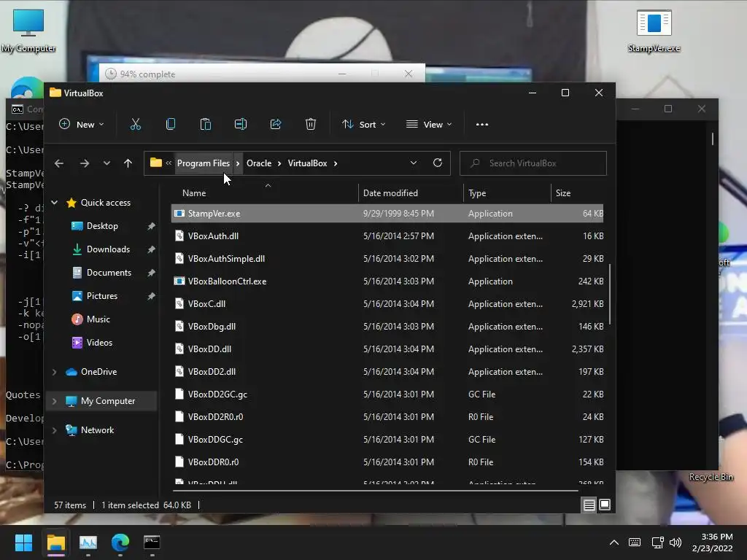Viewport: 747px width, 560px height.
Task: Open the New item dropdown
Action: pos(82,124)
